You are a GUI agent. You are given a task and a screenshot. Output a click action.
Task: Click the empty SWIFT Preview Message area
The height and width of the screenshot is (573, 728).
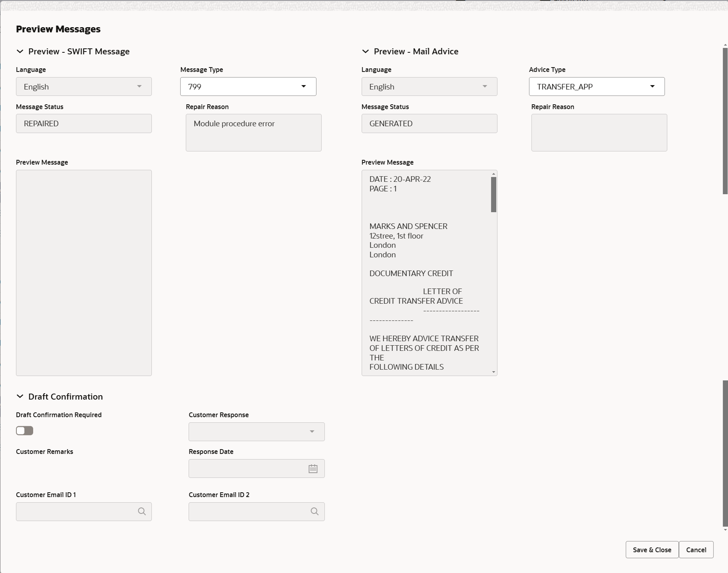pos(84,273)
